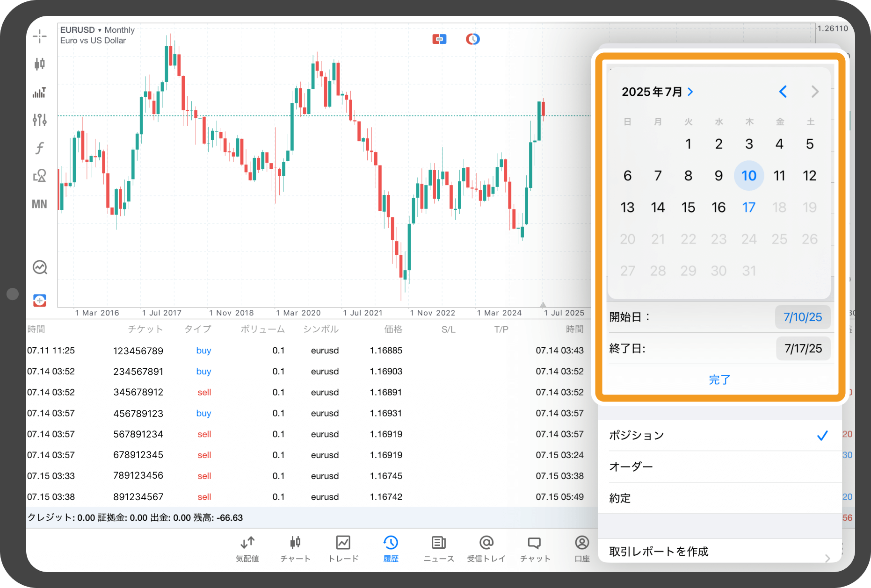Open the shapes drawing objects icon
871x588 pixels.
[x=40, y=176]
